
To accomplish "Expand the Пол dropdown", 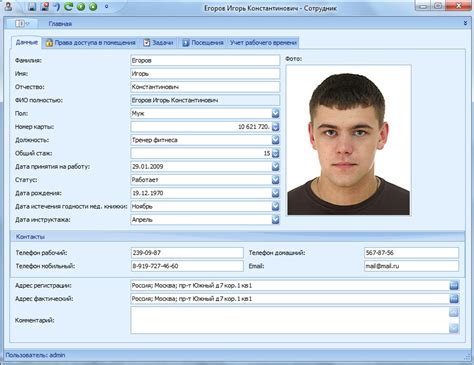I will (x=275, y=113).
